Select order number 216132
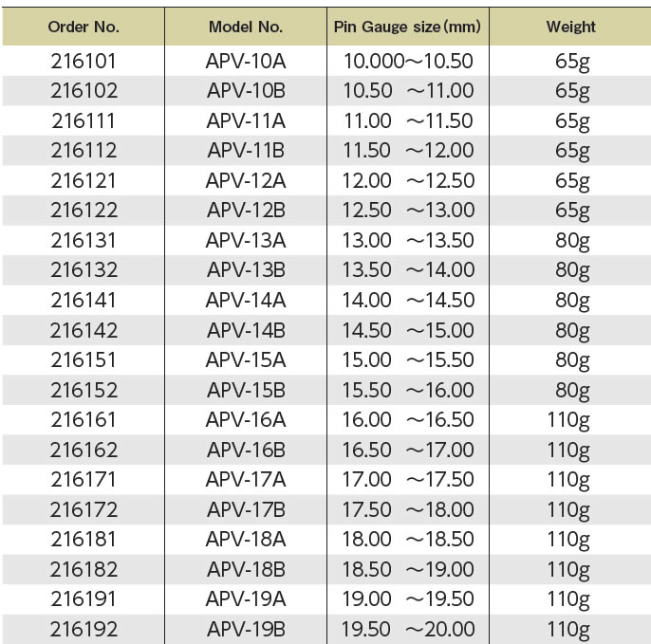Screen dimensions: 651x644 click(84, 269)
